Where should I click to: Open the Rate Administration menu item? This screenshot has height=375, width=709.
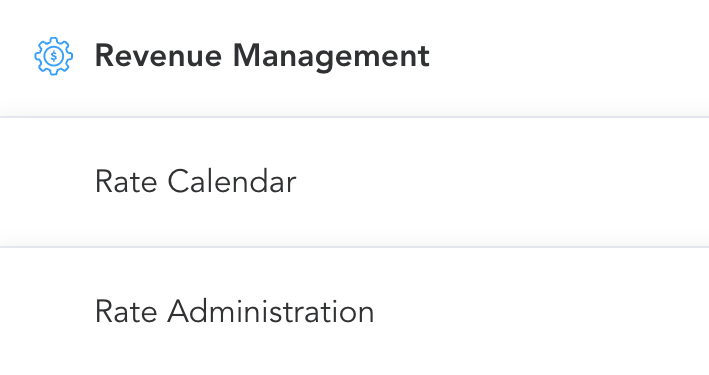pyautogui.click(x=354, y=312)
